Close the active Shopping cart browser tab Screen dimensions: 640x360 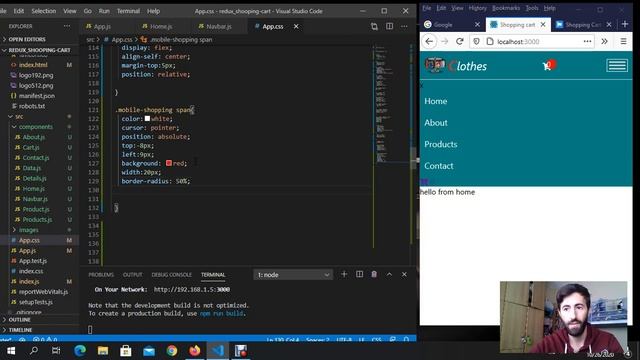pos(543,24)
